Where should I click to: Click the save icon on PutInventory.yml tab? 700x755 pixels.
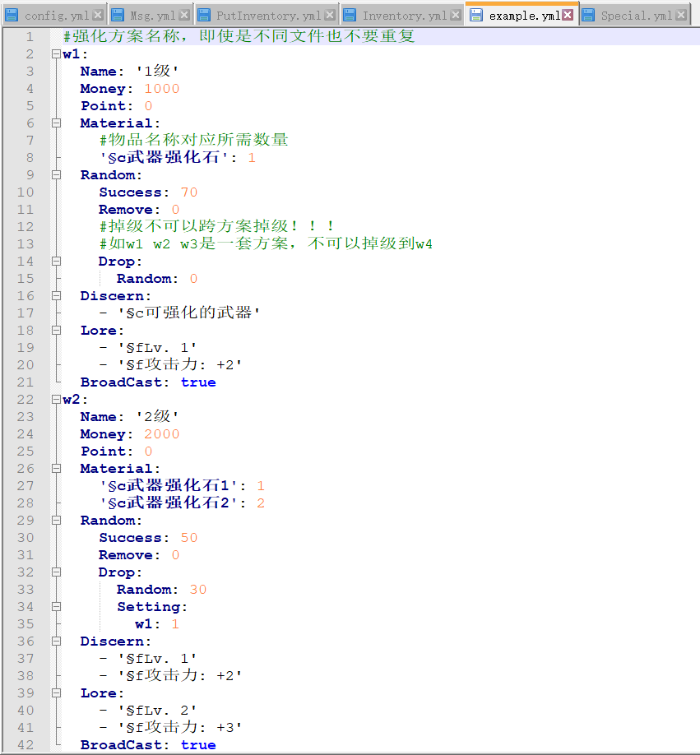(x=204, y=16)
